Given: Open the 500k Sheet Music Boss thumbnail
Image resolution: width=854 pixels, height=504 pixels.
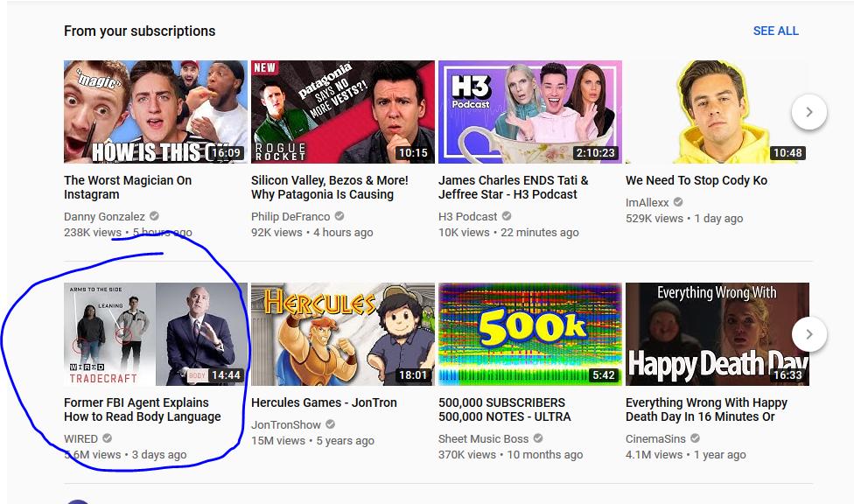Looking at the screenshot, I should (530, 334).
